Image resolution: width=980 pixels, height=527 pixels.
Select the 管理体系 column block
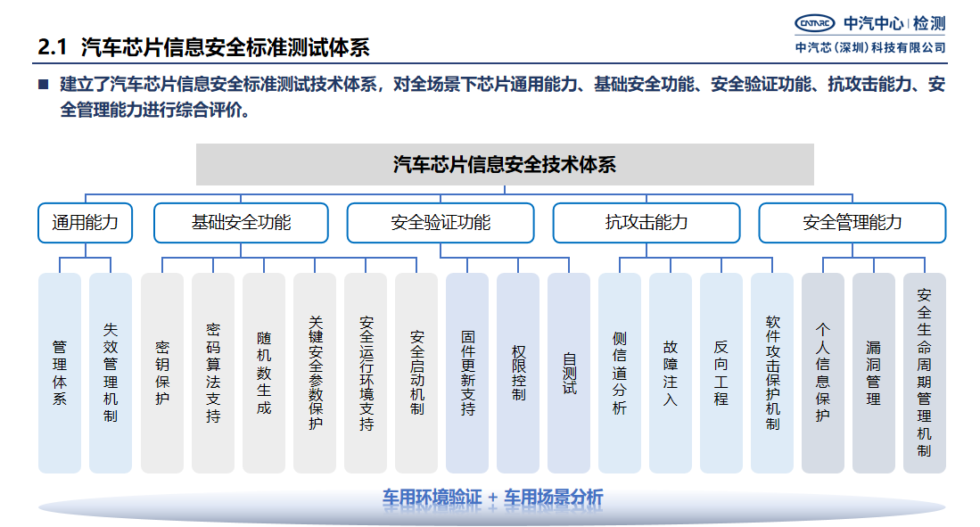click(60, 373)
